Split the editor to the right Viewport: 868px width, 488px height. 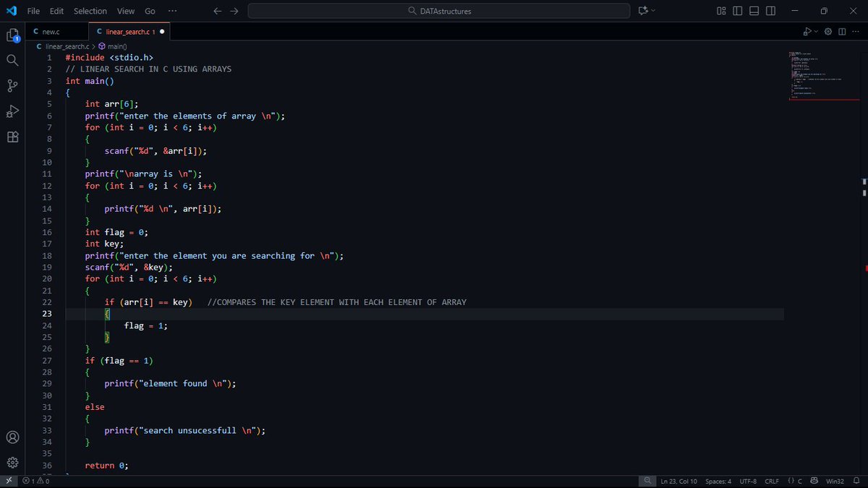pos(841,32)
